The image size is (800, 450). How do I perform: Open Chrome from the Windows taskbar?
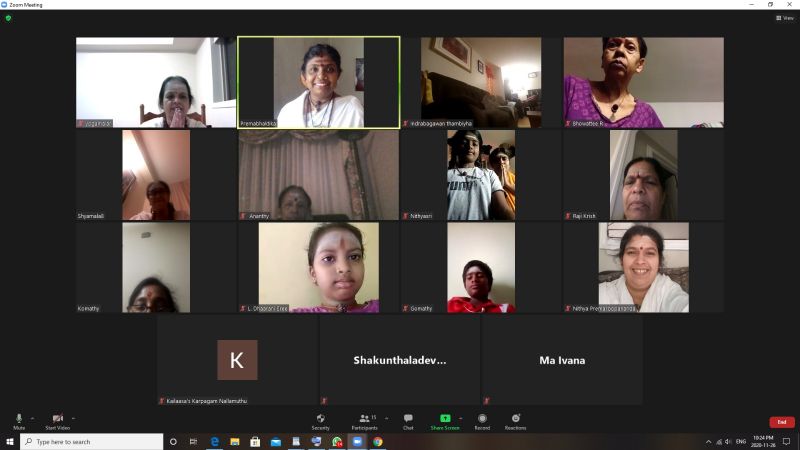378,441
